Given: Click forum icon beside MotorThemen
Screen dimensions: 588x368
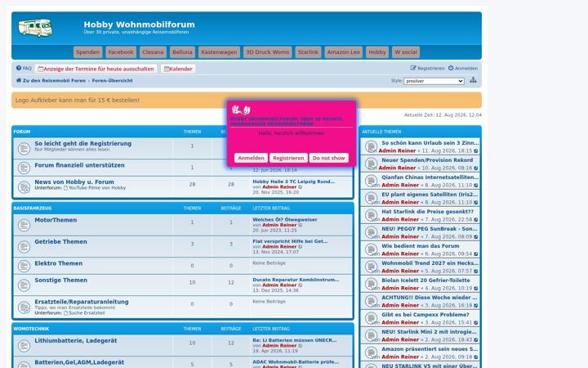Looking at the screenshot, I should pos(24,225).
